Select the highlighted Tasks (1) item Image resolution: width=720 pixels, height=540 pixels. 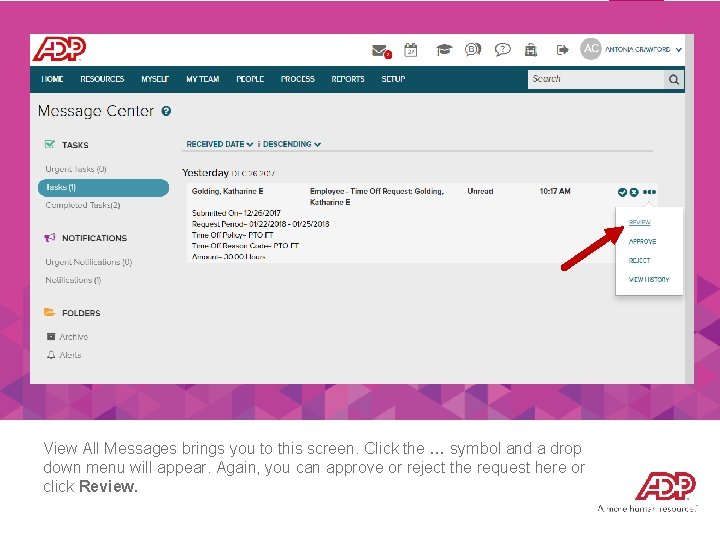coord(103,187)
